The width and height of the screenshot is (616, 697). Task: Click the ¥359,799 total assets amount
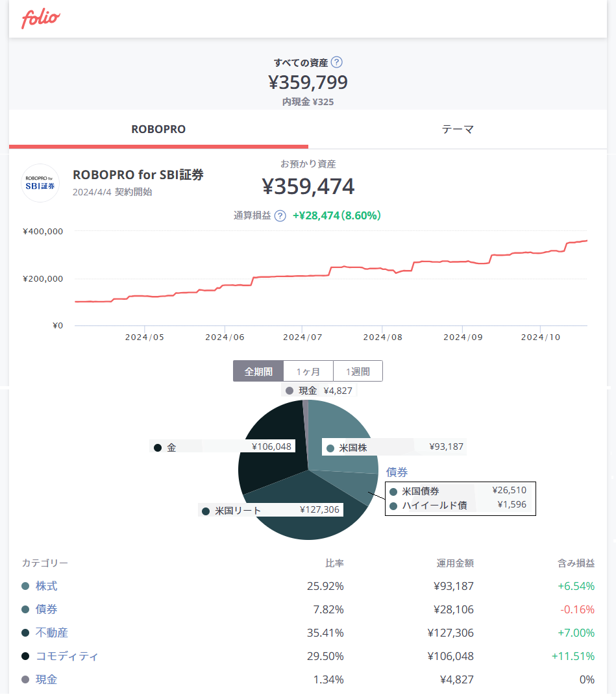[308, 82]
